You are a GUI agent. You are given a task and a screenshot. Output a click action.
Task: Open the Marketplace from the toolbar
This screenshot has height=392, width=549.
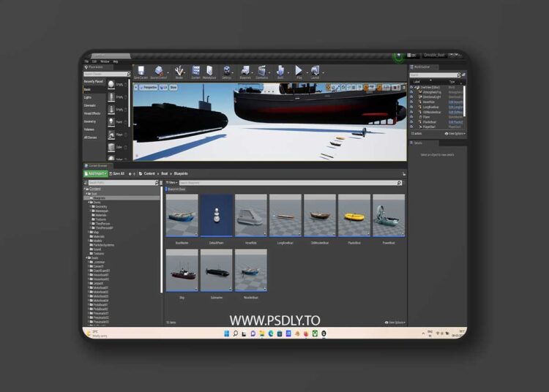209,72
